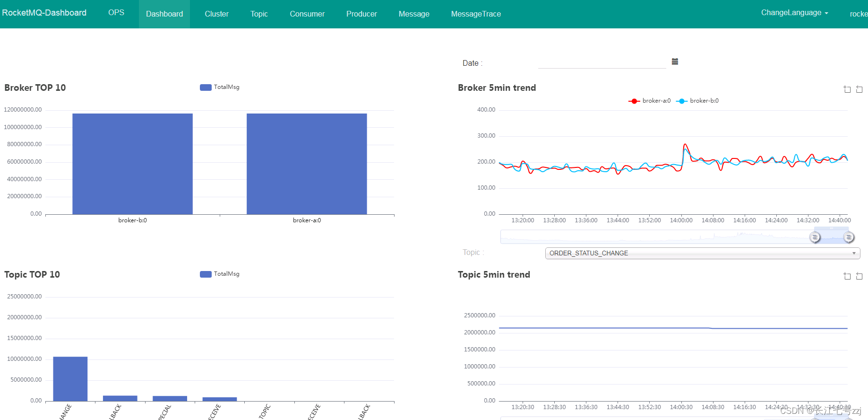Toggle the broker-b:0 legend series
This screenshot has width=868, height=420.
click(x=697, y=101)
